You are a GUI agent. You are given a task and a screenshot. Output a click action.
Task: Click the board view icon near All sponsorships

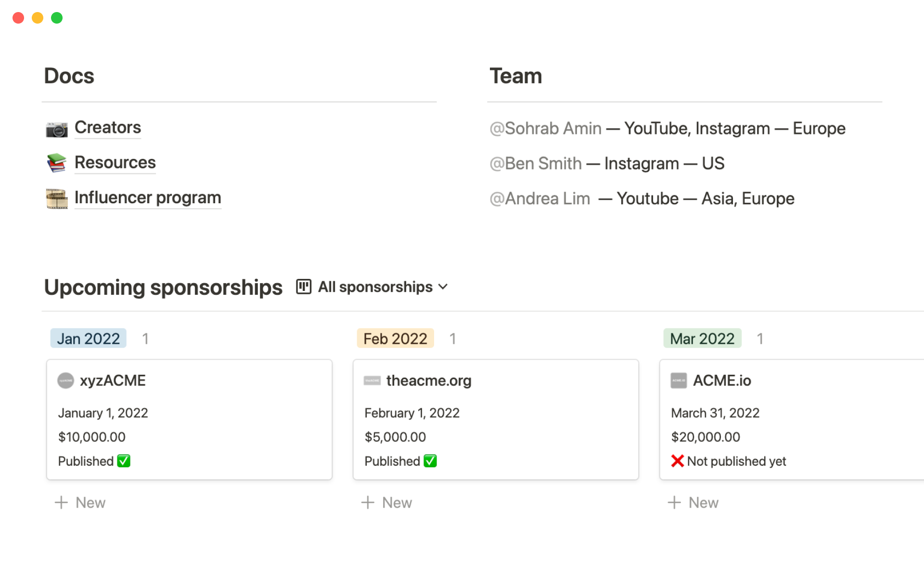coord(304,287)
